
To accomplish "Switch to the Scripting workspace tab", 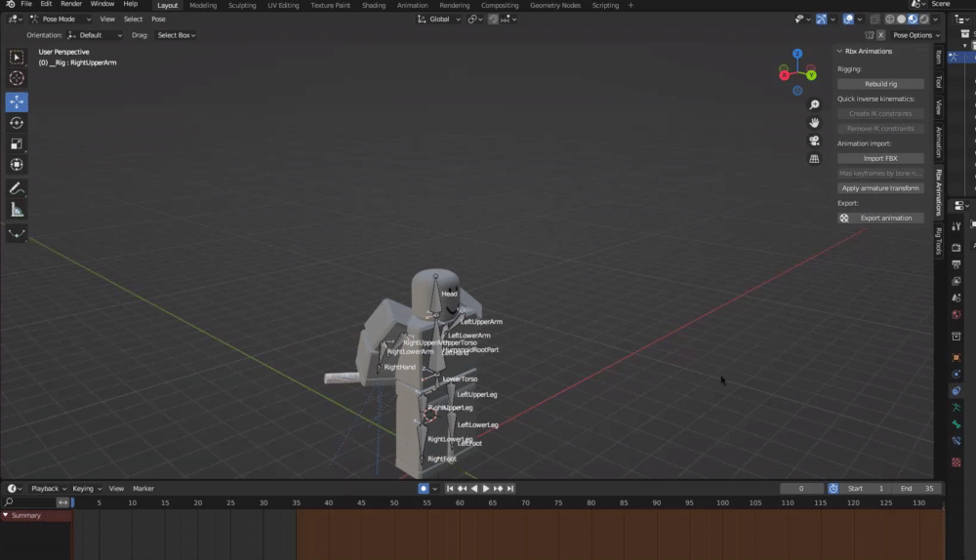I will (x=605, y=6).
